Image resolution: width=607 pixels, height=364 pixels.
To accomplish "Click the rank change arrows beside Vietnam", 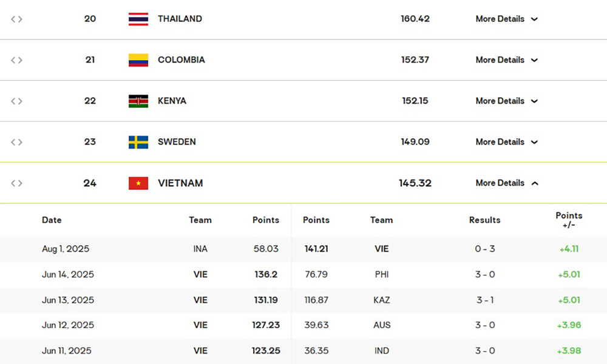I will point(16,183).
